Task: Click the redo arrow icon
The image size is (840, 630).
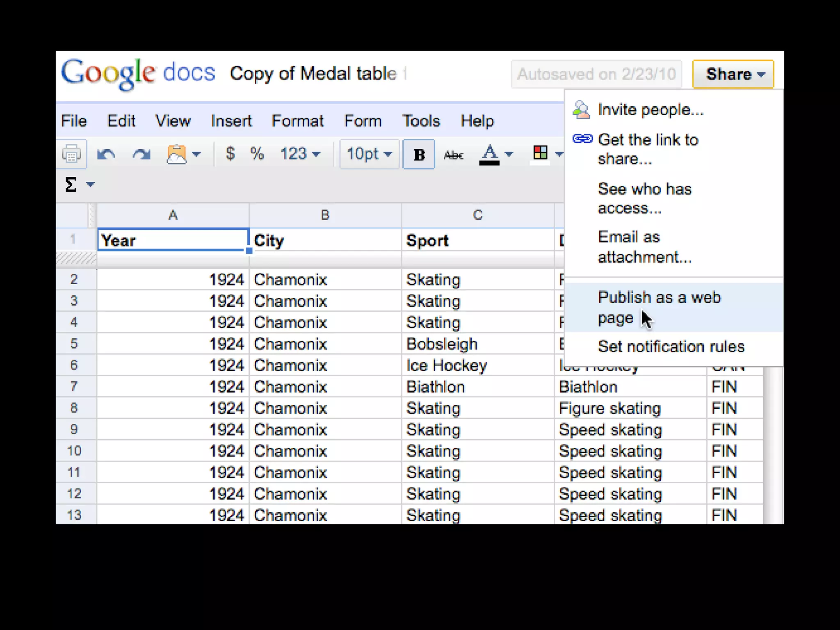Action: tap(142, 154)
